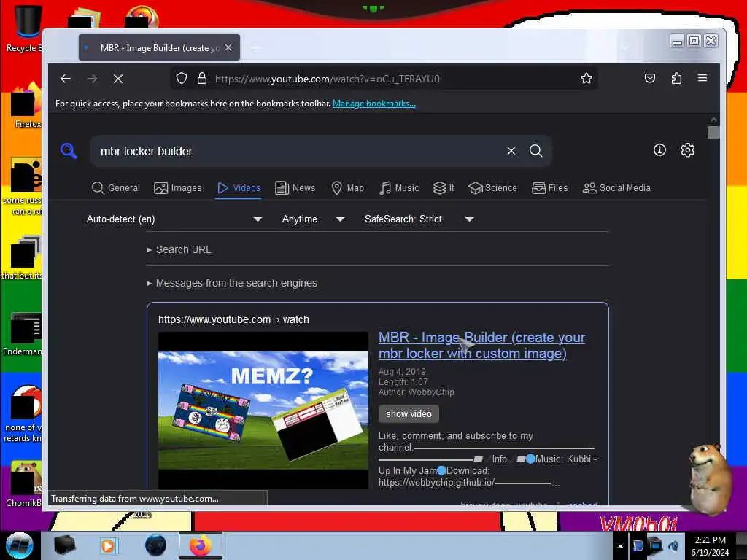Select the Videos category tab
747x560 pixels.
coord(239,187)
